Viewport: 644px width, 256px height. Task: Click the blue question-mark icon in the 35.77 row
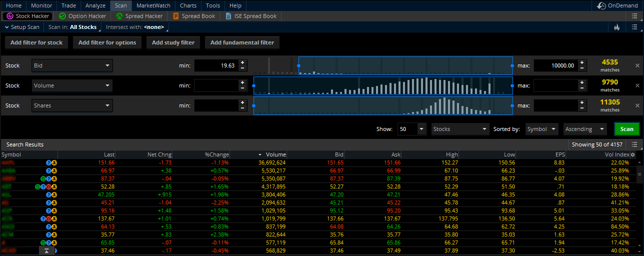(x=48, y=234)
